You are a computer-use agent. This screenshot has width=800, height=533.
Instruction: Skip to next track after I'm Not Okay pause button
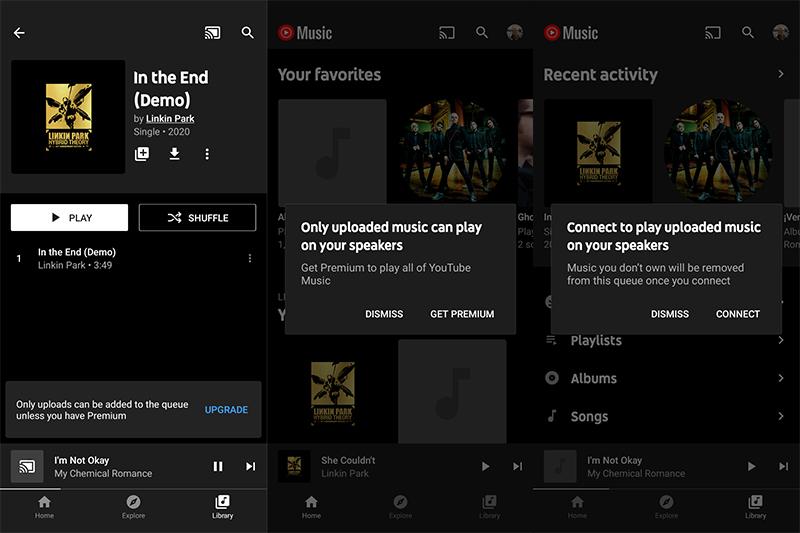pos(251,466)
